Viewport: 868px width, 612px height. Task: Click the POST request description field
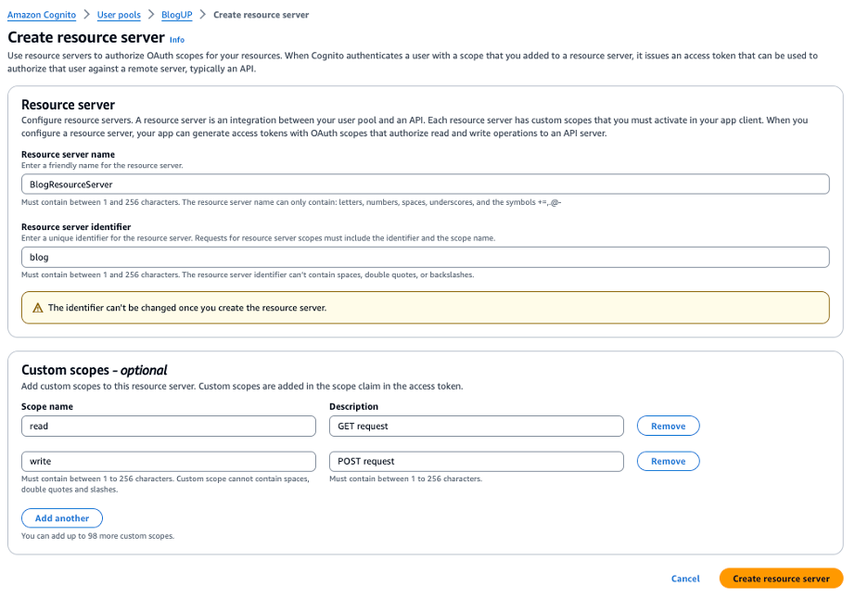click(x=476, y=461)
